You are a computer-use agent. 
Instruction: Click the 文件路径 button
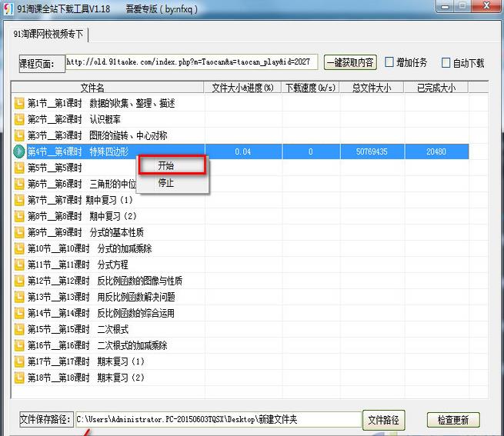pyautogui.click(x=383, y=420)
